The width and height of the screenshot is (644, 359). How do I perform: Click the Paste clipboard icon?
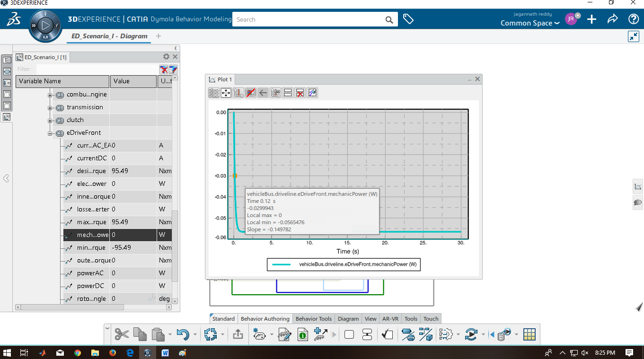tap(158, 335)
